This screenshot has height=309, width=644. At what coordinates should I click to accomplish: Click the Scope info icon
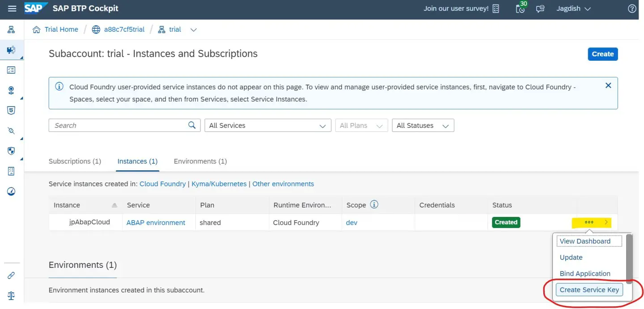click(x=374, y=204)
